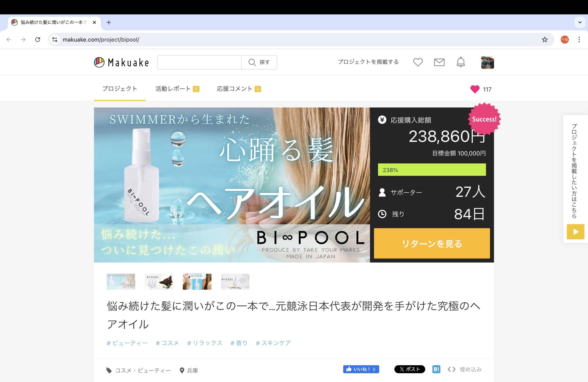Open the user profile avatar
Image resolution: width=588 pixels, height=382 pixels.
487,62
